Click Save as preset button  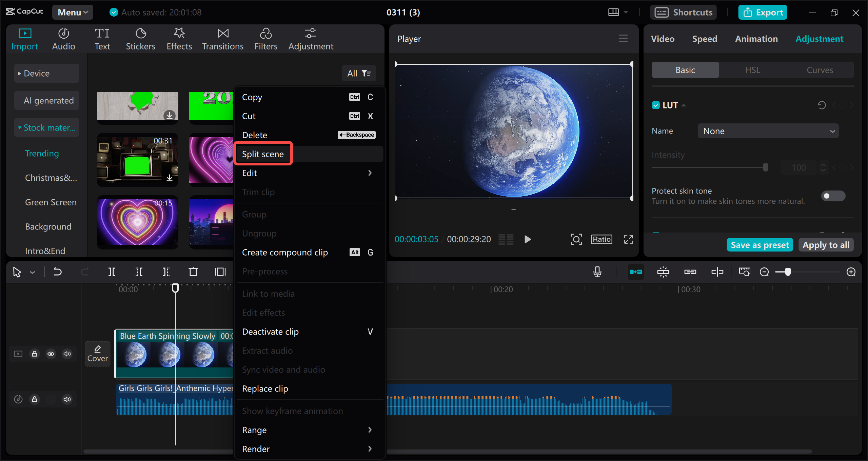tap(759, 245)
